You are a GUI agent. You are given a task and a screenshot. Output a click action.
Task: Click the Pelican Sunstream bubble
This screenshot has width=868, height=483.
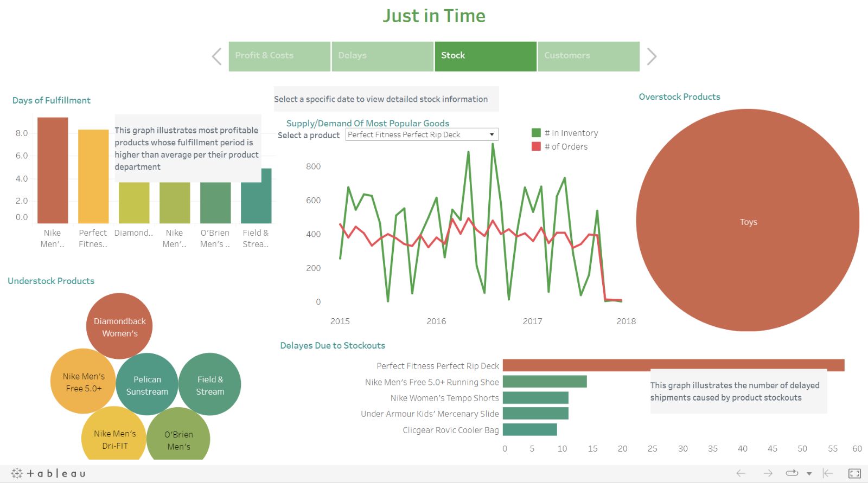pyautogui.click(x=147, y=384)
